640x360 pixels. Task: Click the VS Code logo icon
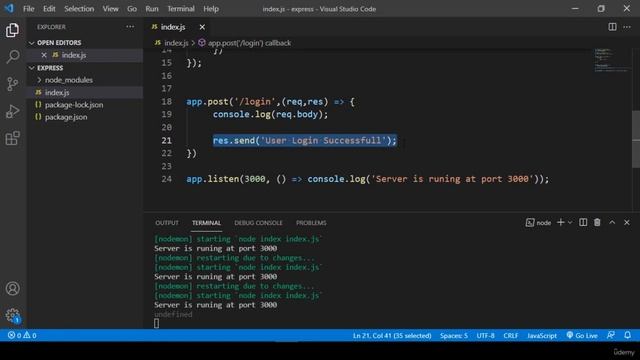point(9,8)
